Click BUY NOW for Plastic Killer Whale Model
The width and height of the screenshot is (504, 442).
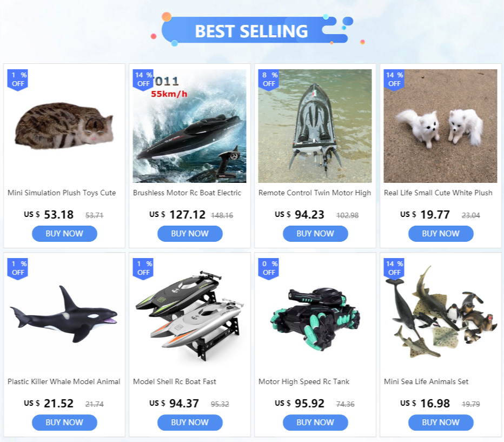click(64, 423)
